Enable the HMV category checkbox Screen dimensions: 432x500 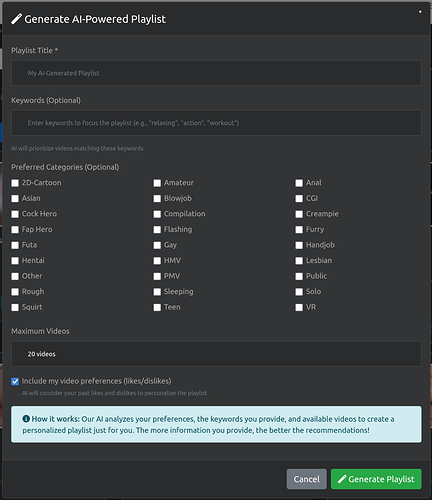click(x=157, y=261)
